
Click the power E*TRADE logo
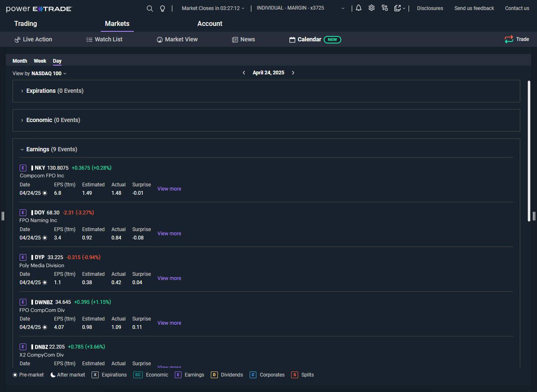39,9
